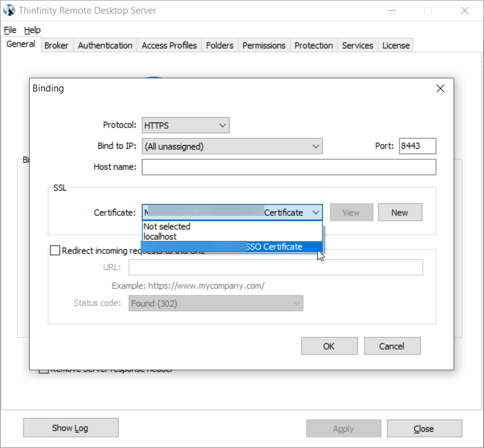The image size is (484, 448).
Task: Expand the Status code Found (302) dropdown
Action: [216, 304]
